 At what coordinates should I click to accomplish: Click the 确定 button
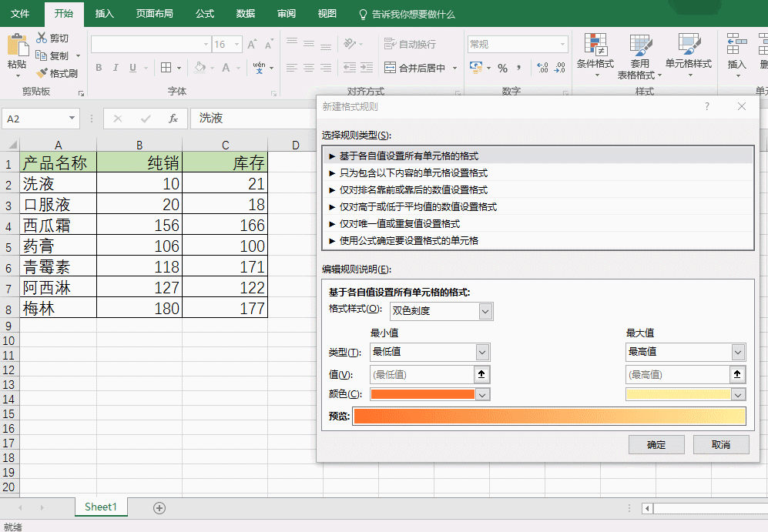[x=656, y=444]
